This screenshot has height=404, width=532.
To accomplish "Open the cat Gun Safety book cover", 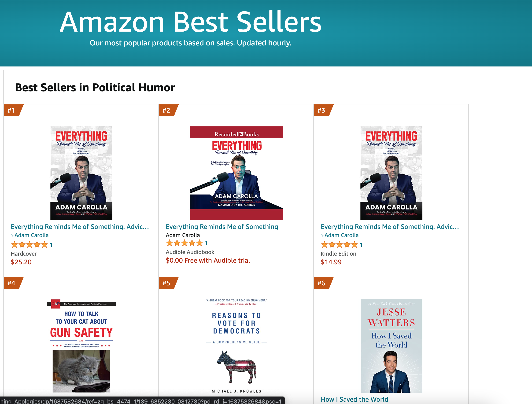I will tap(81, 346).
